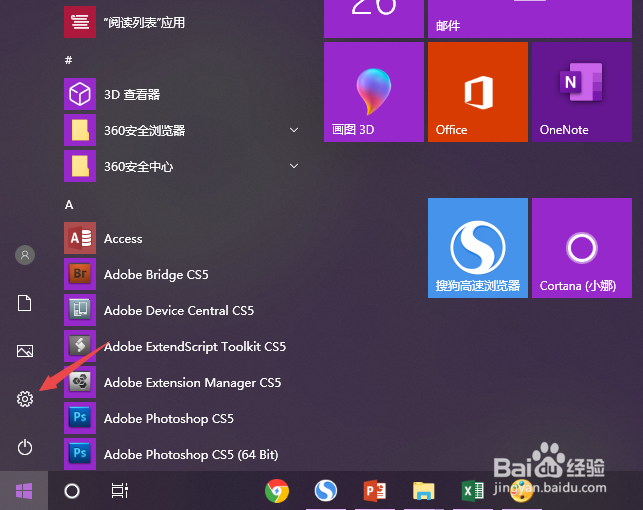Launch Chrome from the taskbar

[x=277, y=491]
